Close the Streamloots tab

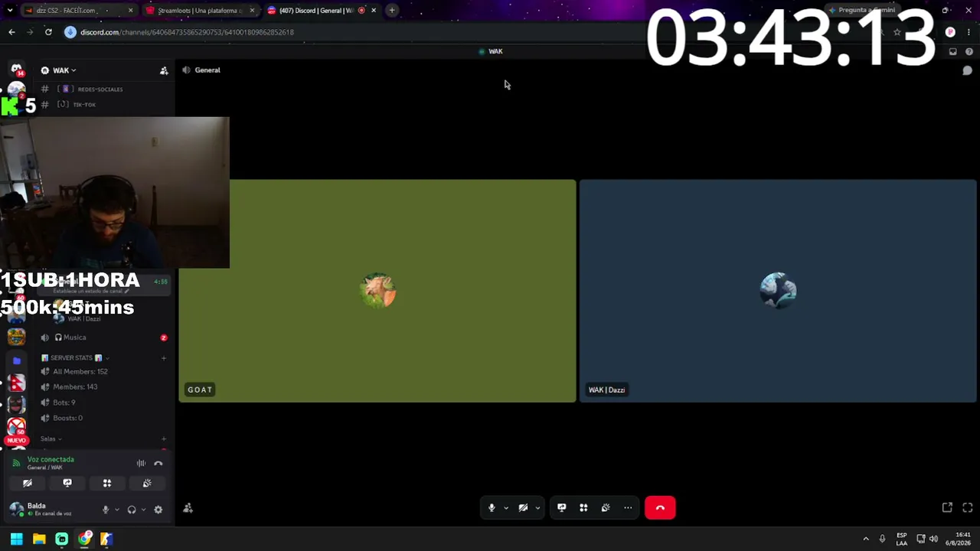coord(252,11)
